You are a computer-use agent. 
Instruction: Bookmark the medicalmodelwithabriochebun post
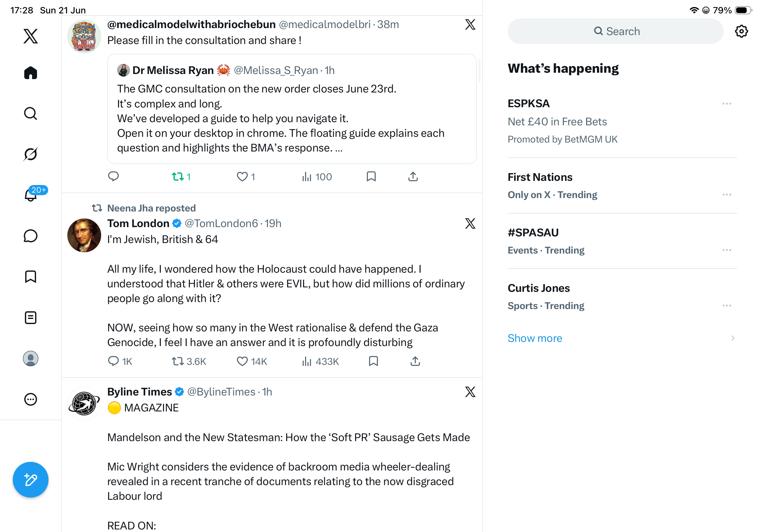(371, 176)
